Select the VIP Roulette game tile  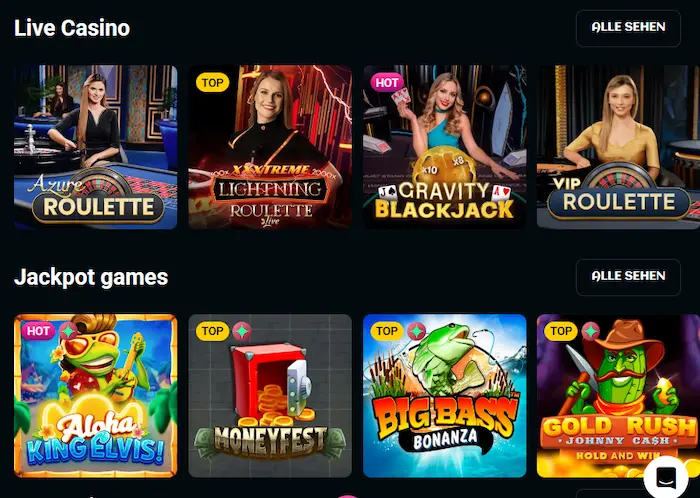618,147
